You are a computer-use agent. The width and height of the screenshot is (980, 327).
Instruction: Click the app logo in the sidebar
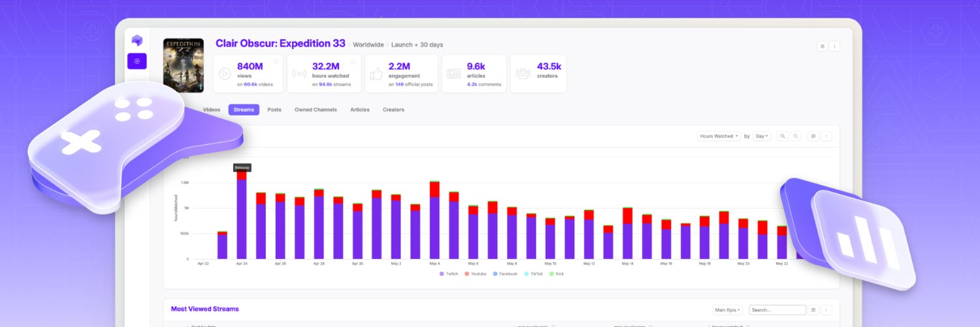click(137, 40)
